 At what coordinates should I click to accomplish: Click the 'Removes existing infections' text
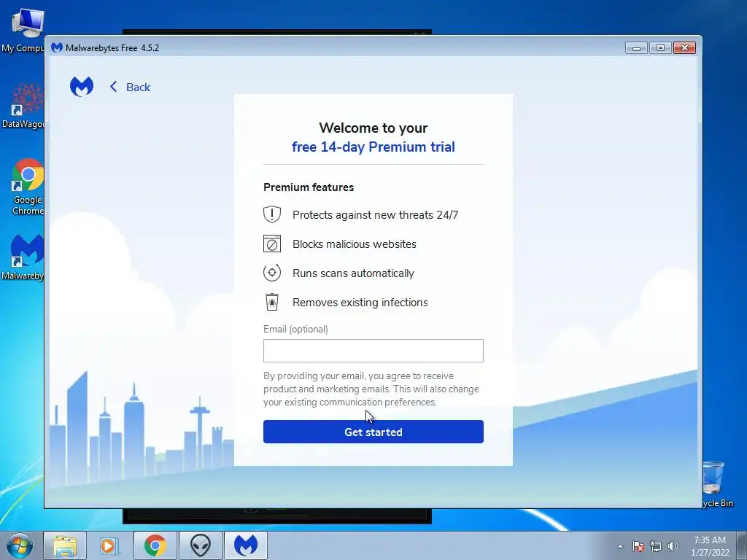pos(360,303)
